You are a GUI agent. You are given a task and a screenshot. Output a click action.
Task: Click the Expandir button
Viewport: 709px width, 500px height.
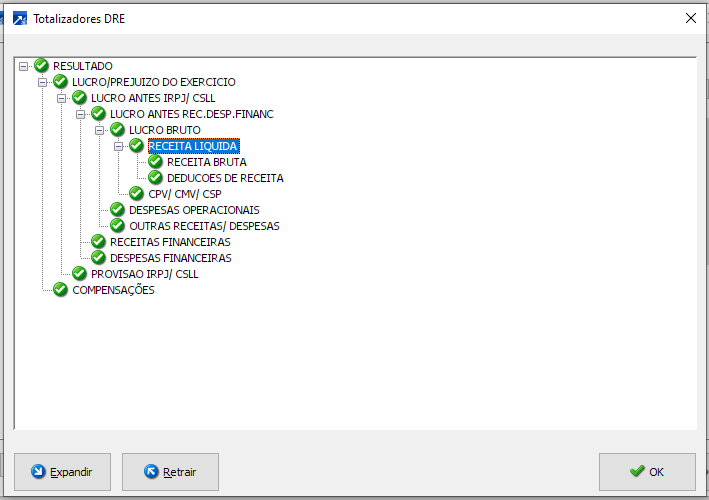coord(62,472)
